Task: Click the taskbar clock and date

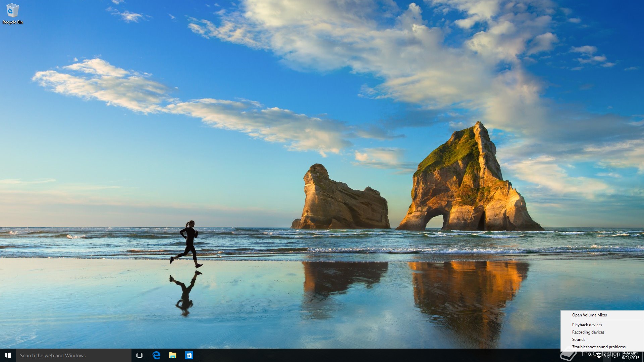Action: (630, 356)
